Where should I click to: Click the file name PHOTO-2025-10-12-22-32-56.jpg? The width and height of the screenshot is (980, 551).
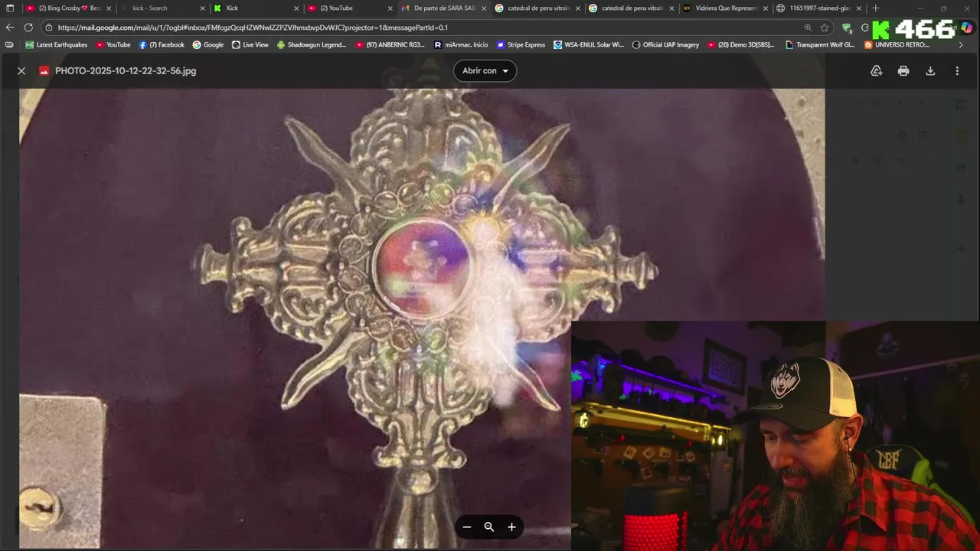(126, 70)
